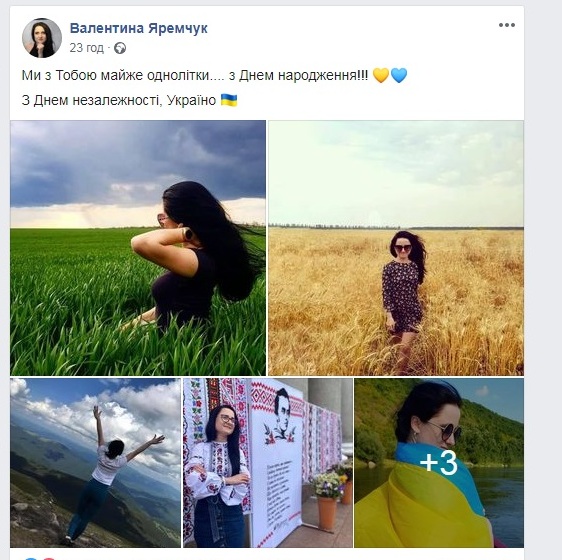Click the sunglasses woman in wheat photo

(x=404, y=287)
